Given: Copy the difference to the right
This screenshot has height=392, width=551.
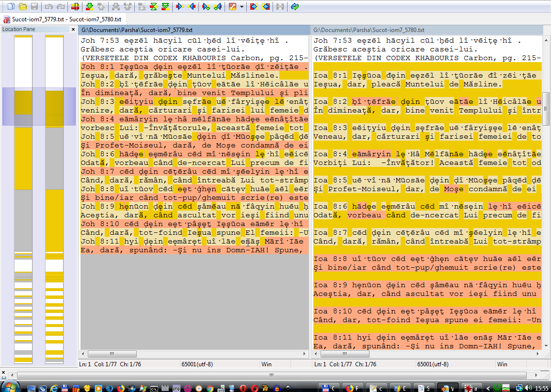Looking at the screenshot, I should (179, 7).
